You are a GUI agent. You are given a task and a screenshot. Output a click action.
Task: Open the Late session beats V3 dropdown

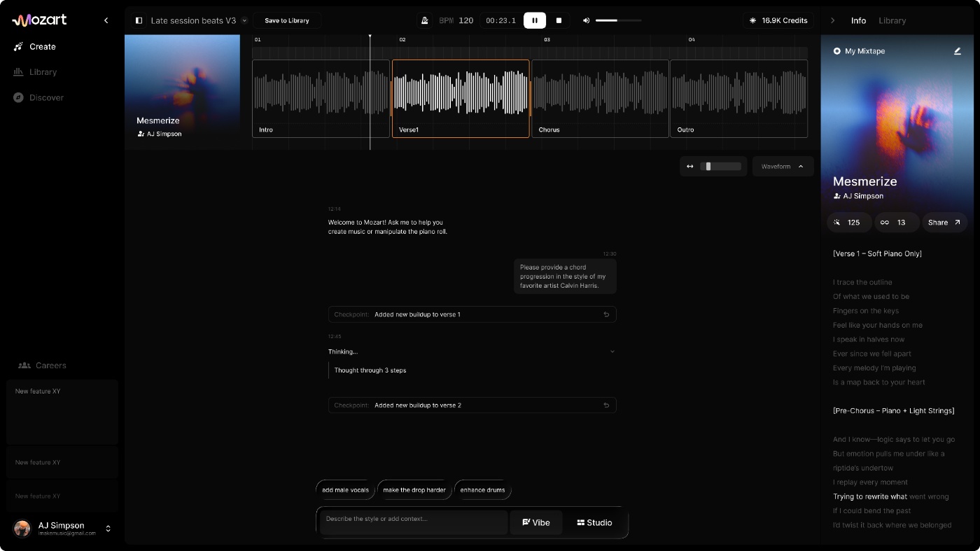[244, 20]
